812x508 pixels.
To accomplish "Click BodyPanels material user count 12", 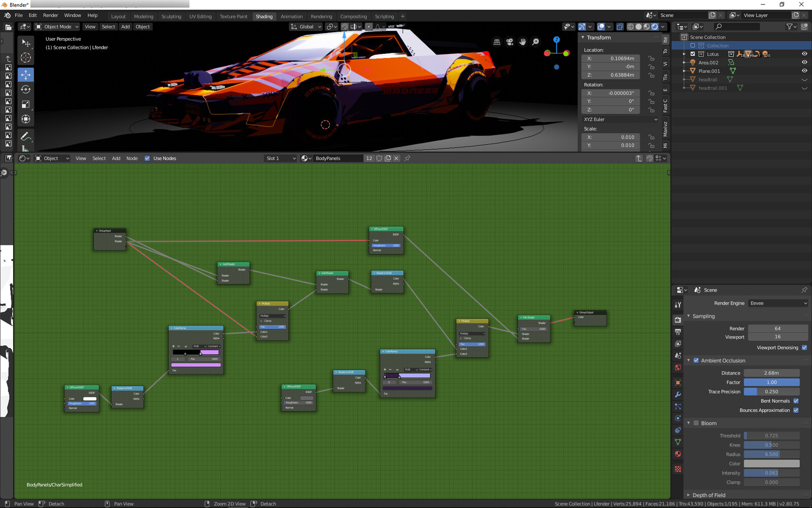I will [369, 158].
